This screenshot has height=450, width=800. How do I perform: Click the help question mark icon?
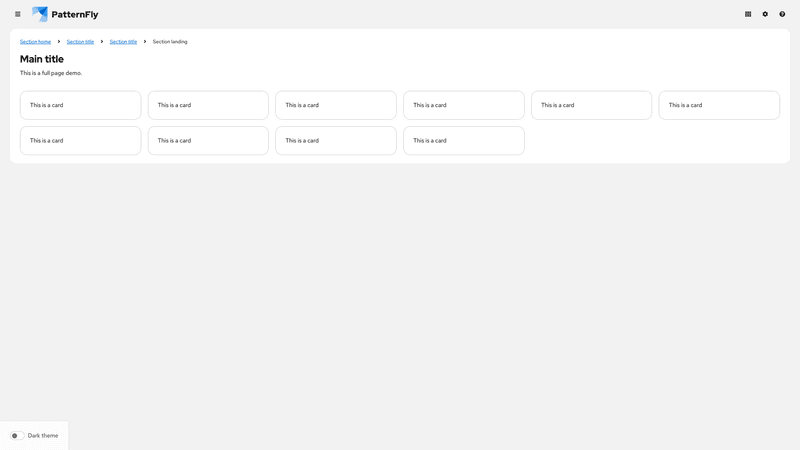(782, 14)
